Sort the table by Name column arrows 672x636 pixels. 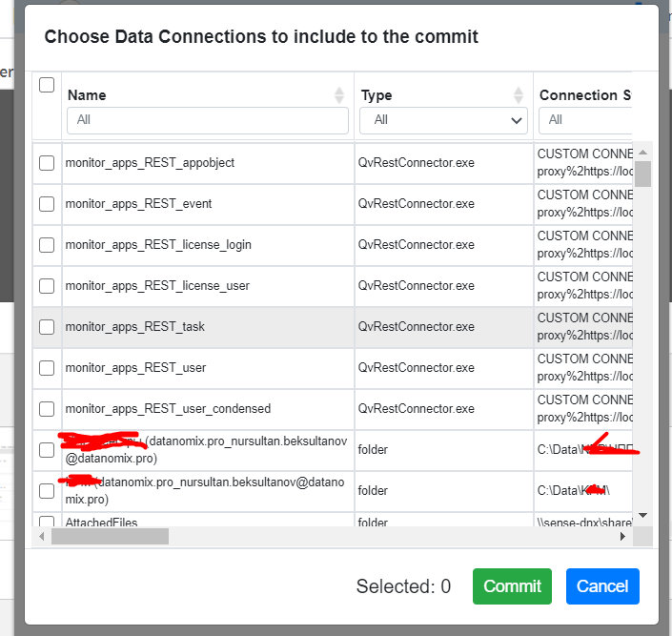tap(339, 95)
